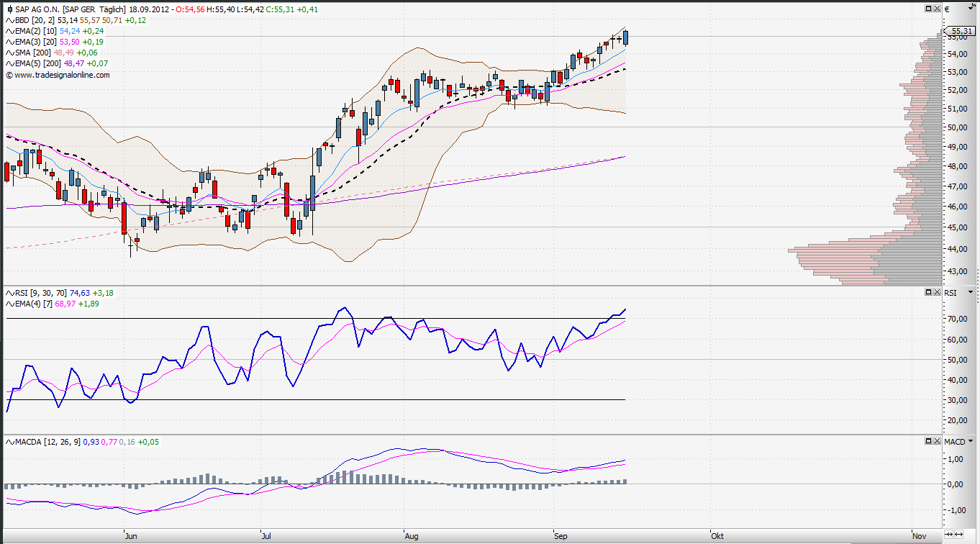Image resolution: width=980 pixels, height=544 pixels.
Task: Open the MACD axis dropdown arrow
Action: [971, 440]
